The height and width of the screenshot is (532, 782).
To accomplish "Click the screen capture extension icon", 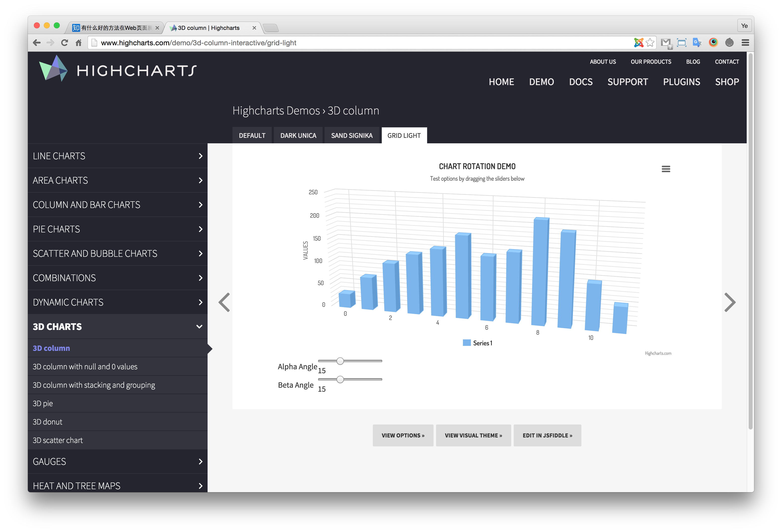I will click(x=681, y=42).
